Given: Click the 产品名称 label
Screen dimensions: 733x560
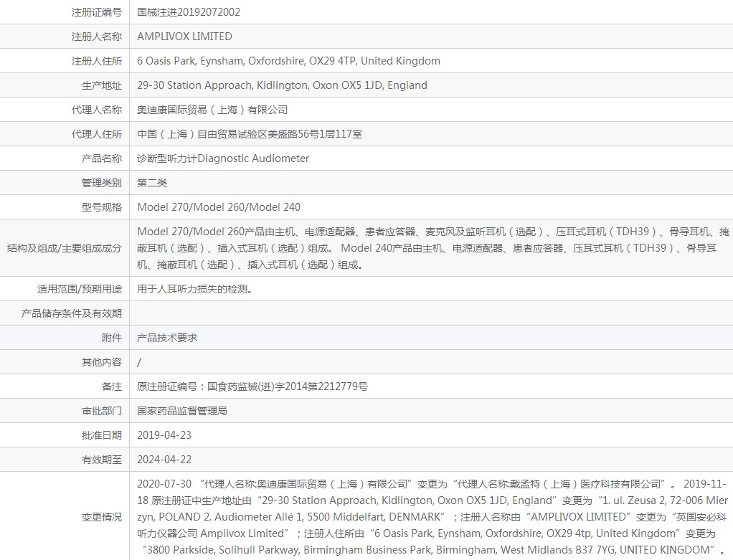Looking at the screenshot, I should [101, 158].
